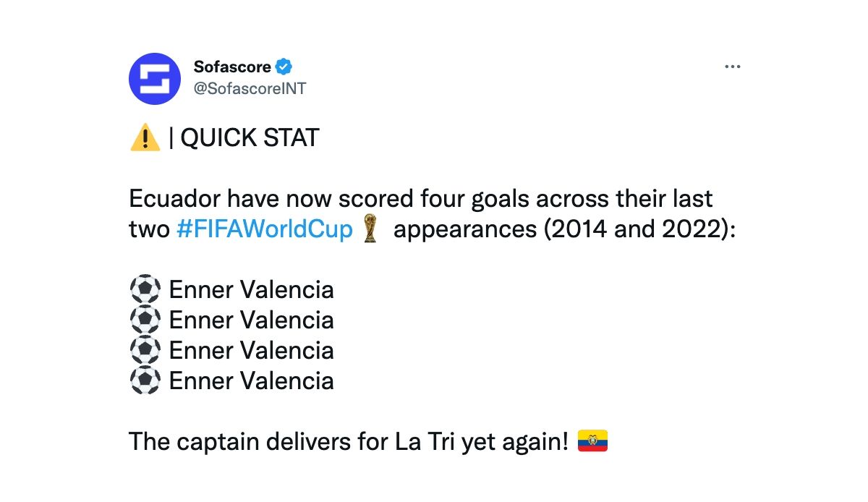This screenshot has width=868, height=502.
Task: Click the first Enner Valencia line
Action: coord(251,290)
